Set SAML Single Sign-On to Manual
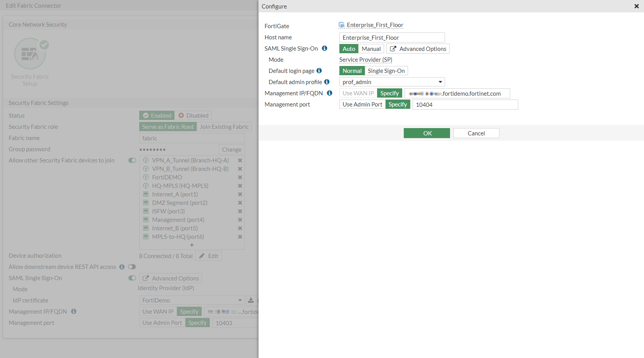Image resolution: width=644 pixels, height=358 pixels. pos(371,49)
